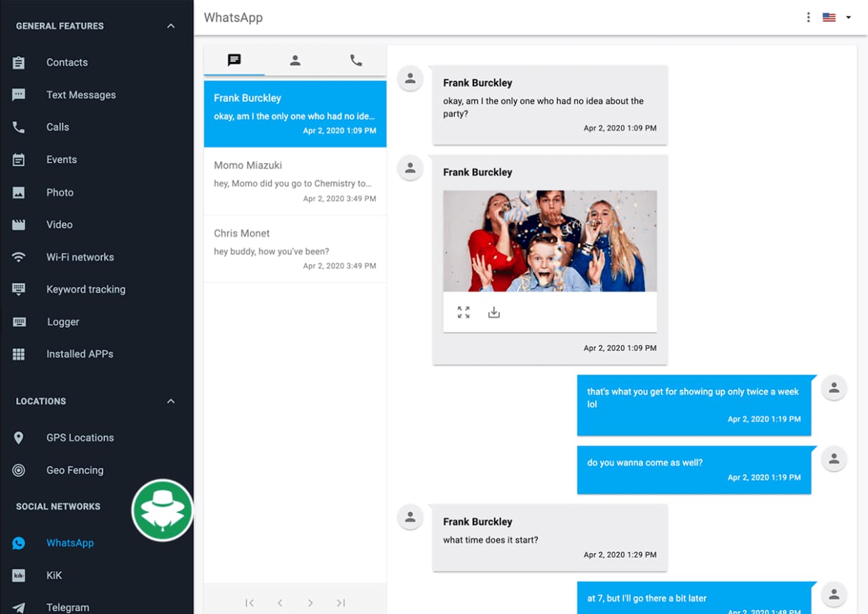868x614 pixels.
Task: Download the party photo from Frank's message
Action: click(494, 312)
